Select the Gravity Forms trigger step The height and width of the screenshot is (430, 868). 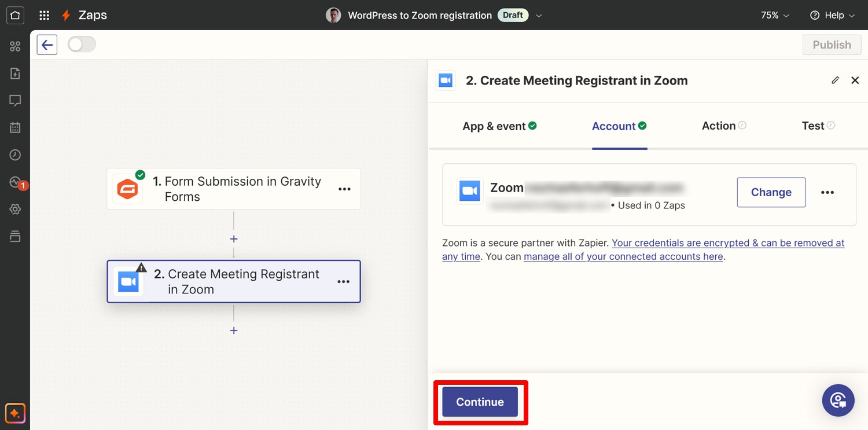point(234,189)
